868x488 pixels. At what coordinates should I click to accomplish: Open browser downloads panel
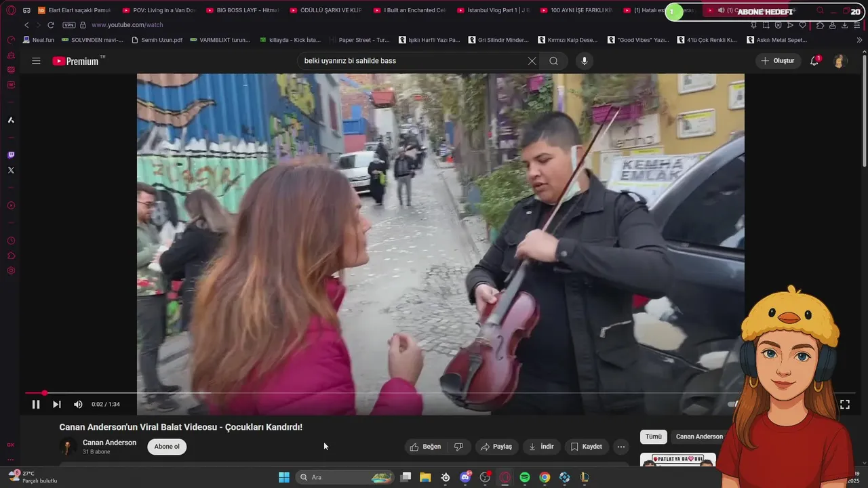click(844, 25)
